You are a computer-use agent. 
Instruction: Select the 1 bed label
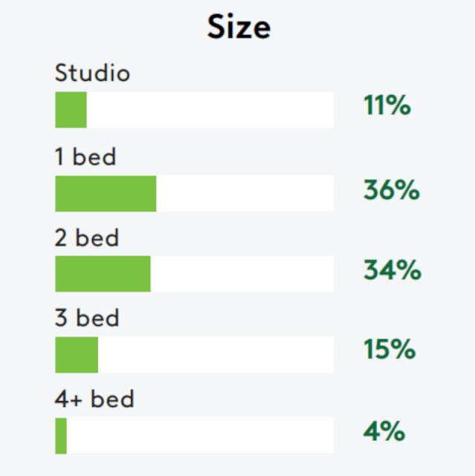click(85, 156)
